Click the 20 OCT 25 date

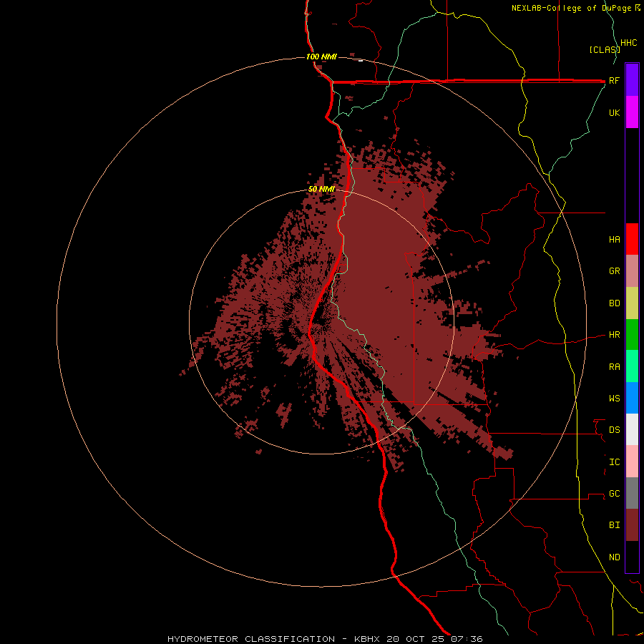pos(416,639)
